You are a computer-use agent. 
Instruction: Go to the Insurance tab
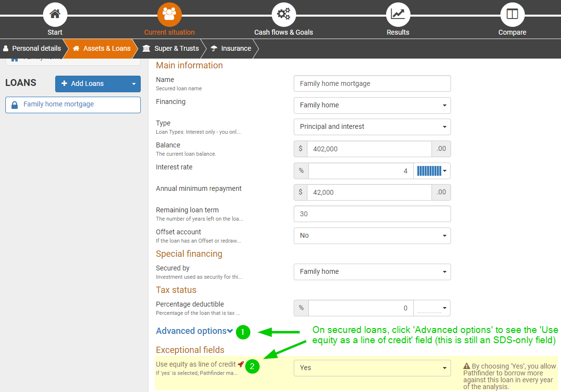click(231, 48)
